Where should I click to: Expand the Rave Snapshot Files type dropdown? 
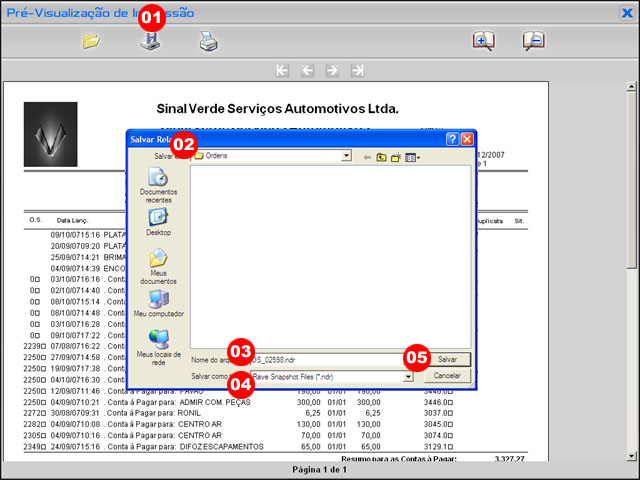(x=409, y=377)
